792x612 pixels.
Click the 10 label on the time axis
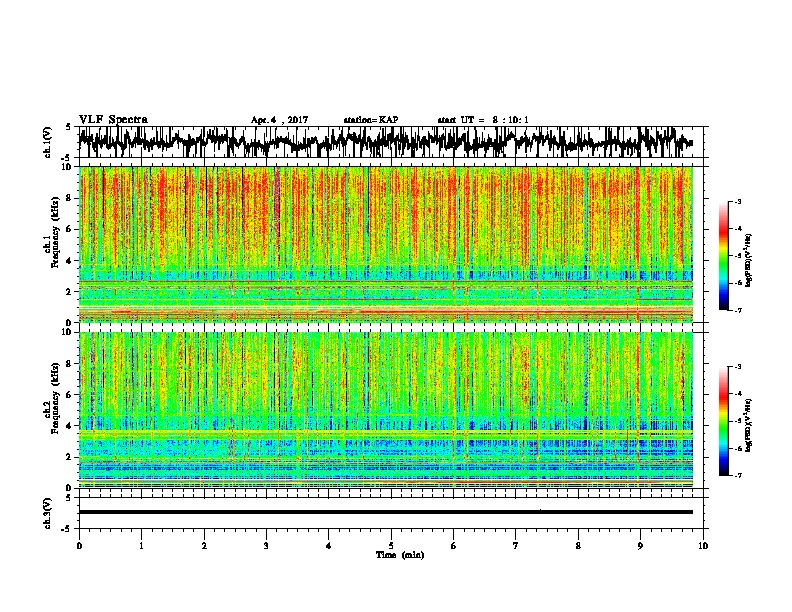(x=703, y=546)
